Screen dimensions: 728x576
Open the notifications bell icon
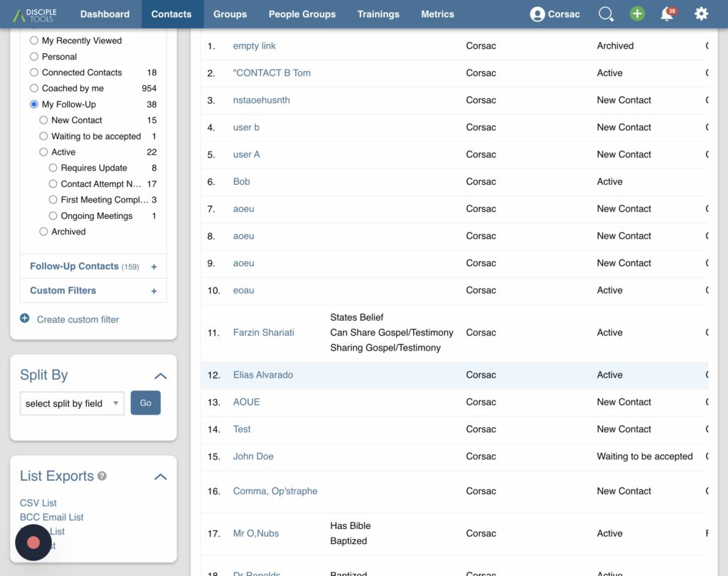667,14
